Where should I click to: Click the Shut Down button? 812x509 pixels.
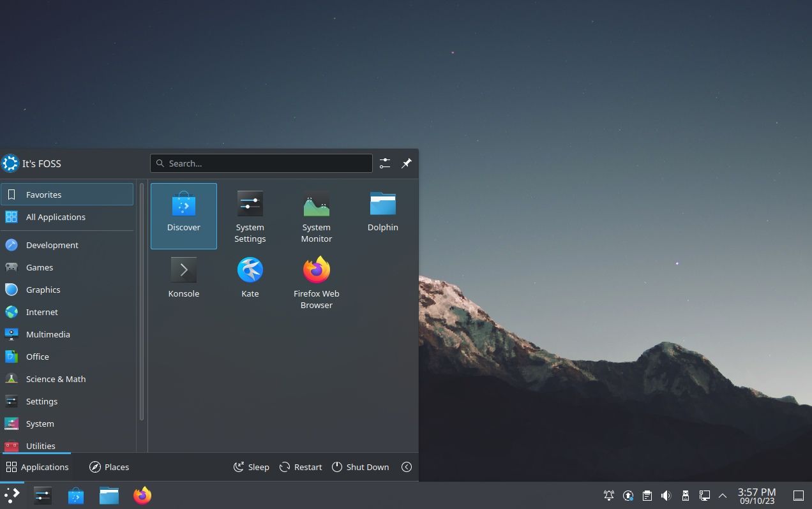pos(360,467)
